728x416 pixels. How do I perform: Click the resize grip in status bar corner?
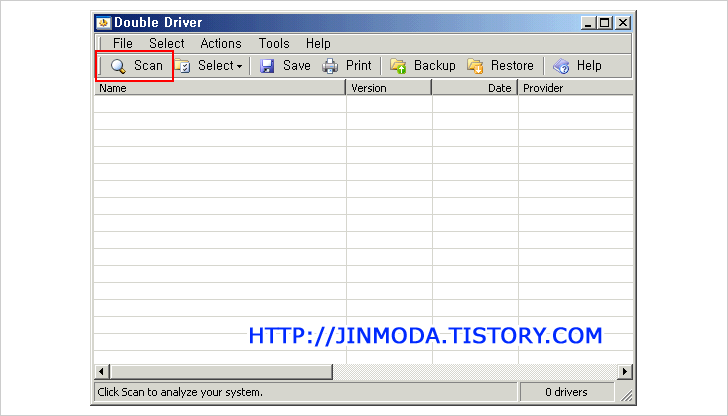tap(626, 395)
